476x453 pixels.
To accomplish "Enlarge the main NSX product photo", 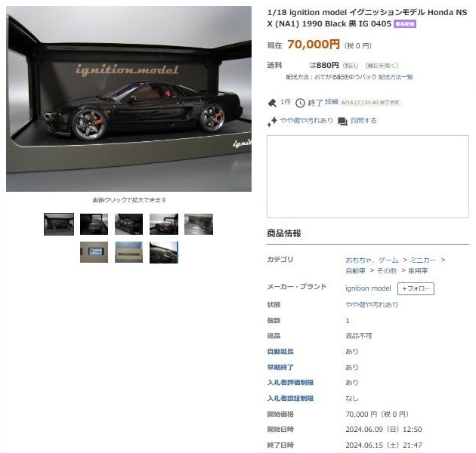I will (128, 99).
